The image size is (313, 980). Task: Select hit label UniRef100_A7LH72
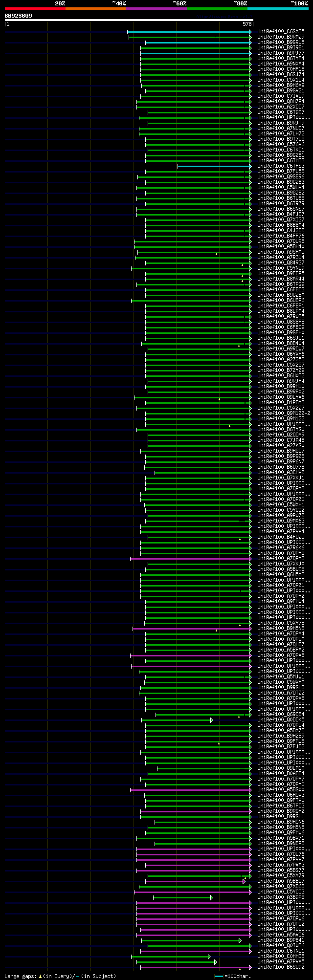[281, 134]
